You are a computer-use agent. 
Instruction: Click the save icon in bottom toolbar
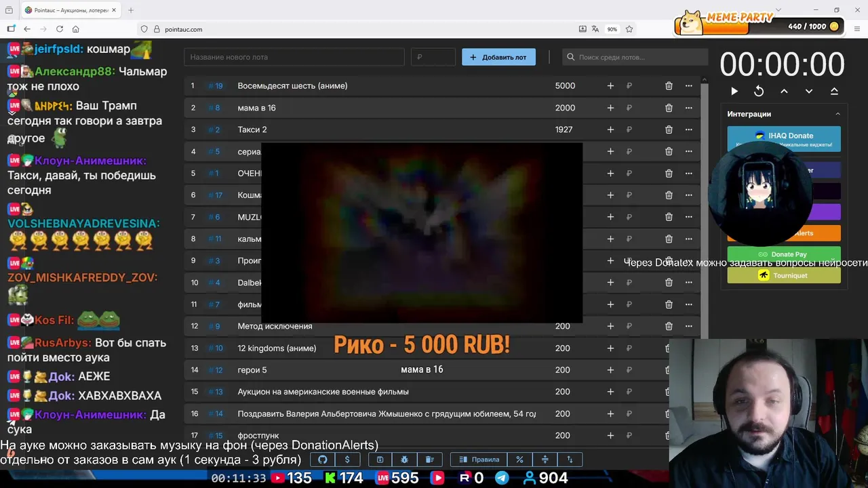tap(380, 460)
